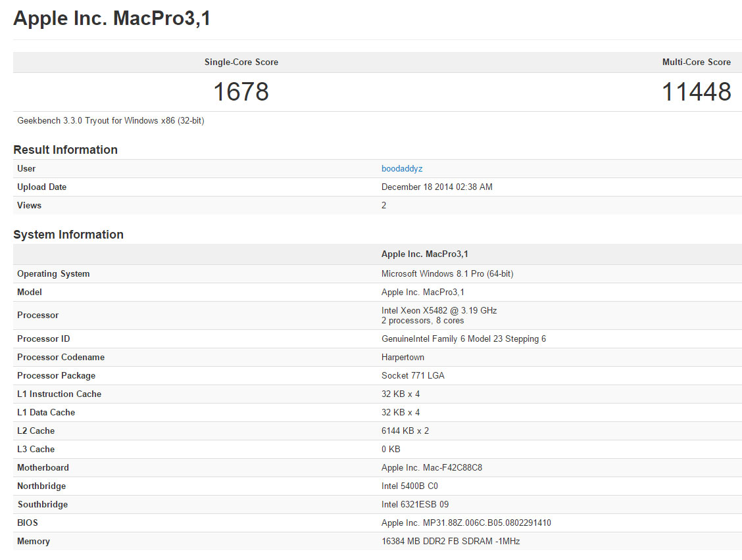Select the Multi-Core Score label
742x560 pixels.
tap(696, 62)
